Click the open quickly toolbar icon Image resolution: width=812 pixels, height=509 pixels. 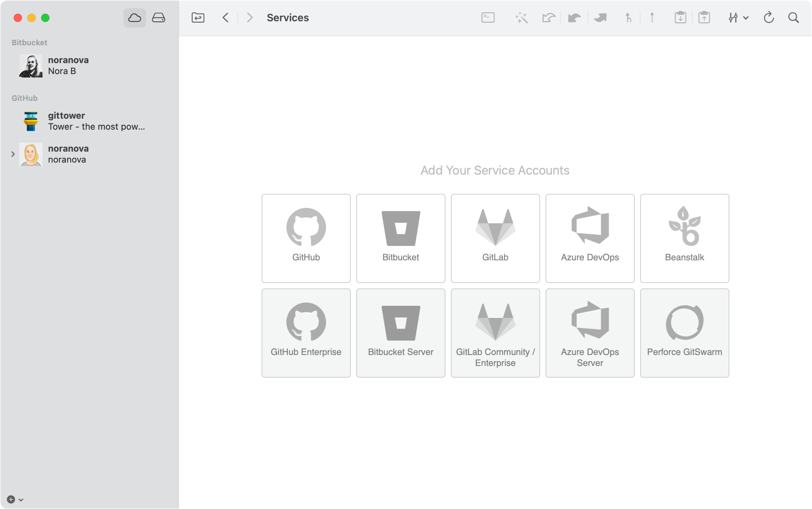point(198,18)
